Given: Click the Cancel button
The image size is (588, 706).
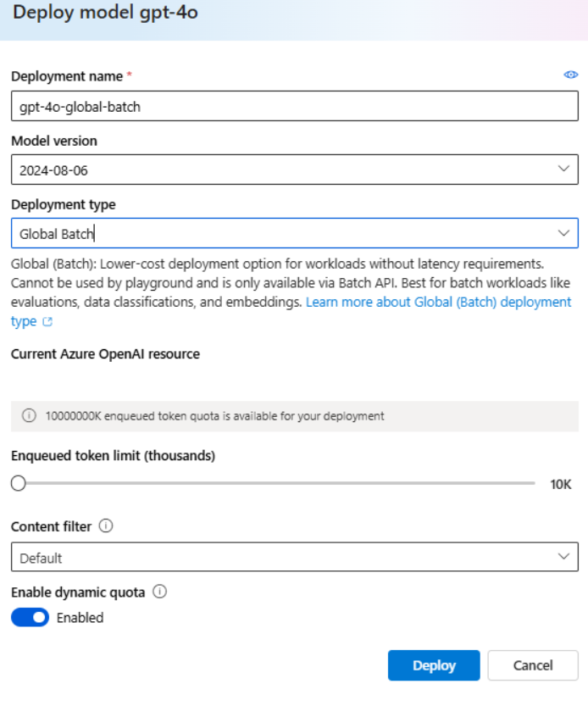Looking at the screenshot, I should click(x=533, y=665).
